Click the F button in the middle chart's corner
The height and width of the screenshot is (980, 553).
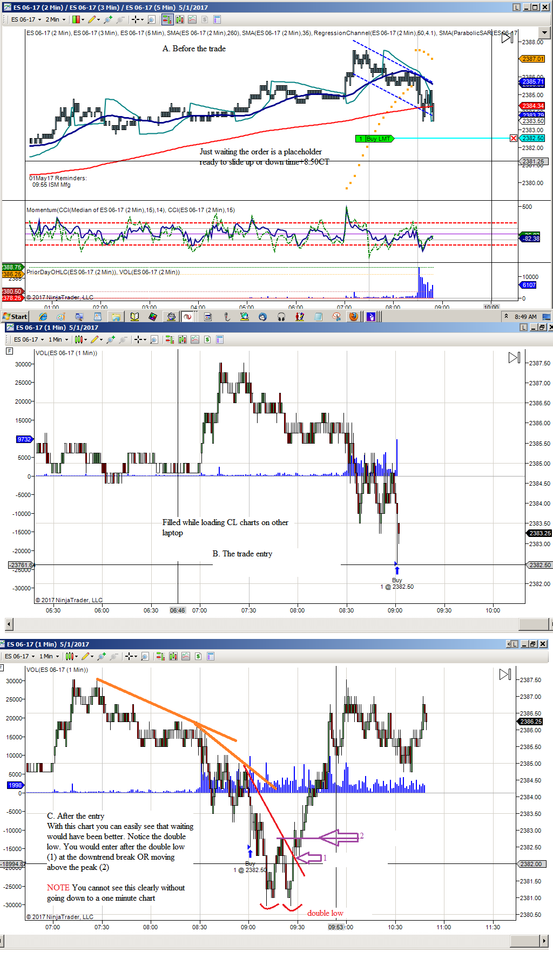pyautogui.click(x=9, y=351)
